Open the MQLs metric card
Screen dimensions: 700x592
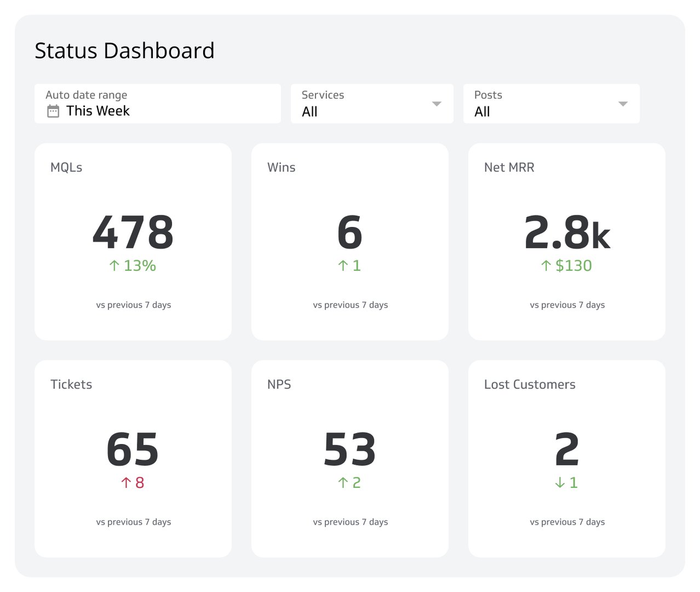click(133, 241)
